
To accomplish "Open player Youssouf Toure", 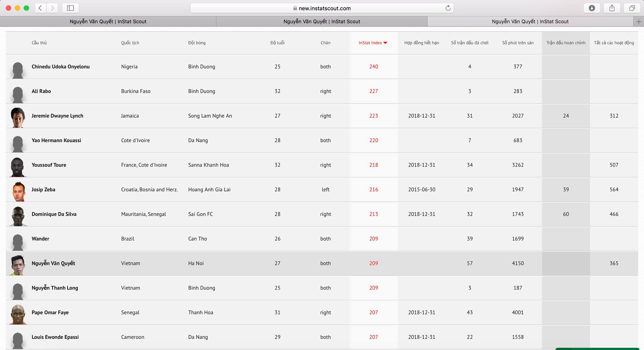I will point(49,165).
